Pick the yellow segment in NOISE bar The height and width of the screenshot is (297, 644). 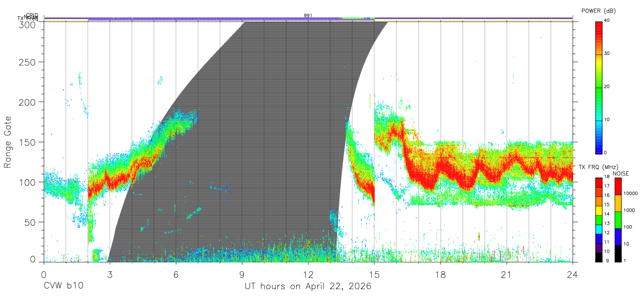618,203
